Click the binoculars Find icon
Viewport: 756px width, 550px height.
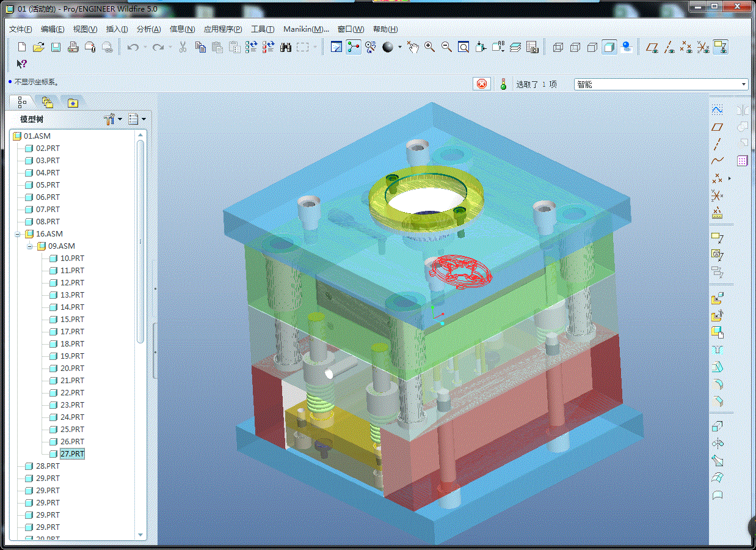286,47
